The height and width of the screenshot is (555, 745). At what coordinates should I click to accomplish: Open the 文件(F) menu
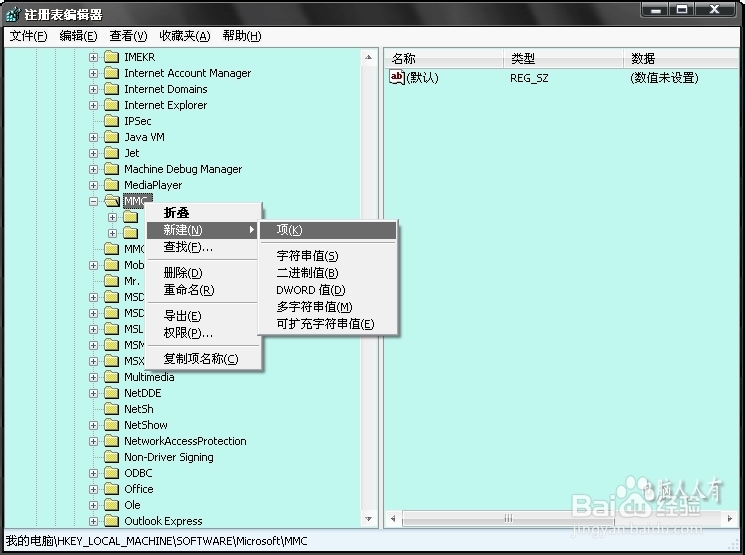point(29,36)
